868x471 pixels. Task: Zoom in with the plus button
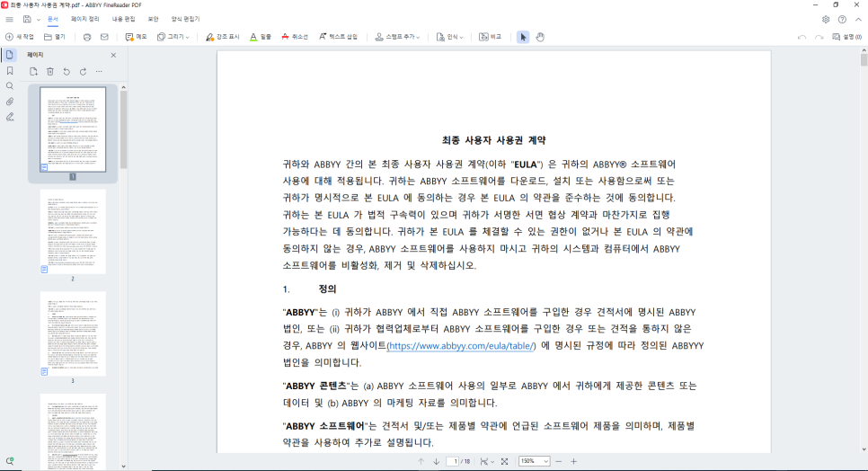pyautogui.click(x=573, y=461)
